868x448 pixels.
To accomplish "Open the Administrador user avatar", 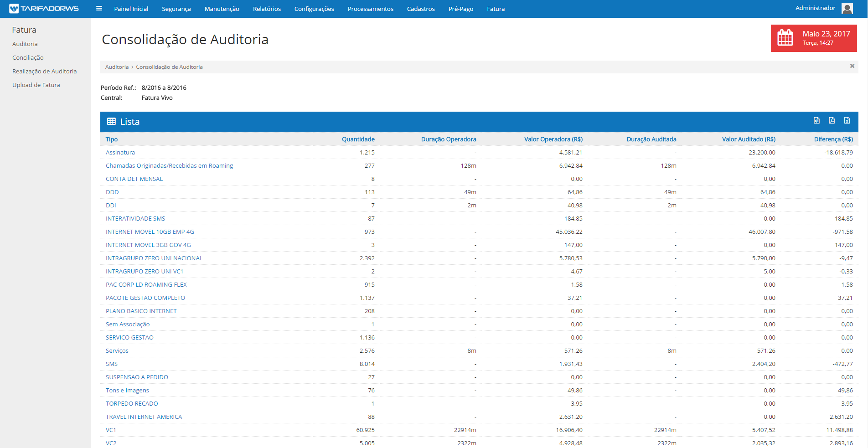I will 847,9.
